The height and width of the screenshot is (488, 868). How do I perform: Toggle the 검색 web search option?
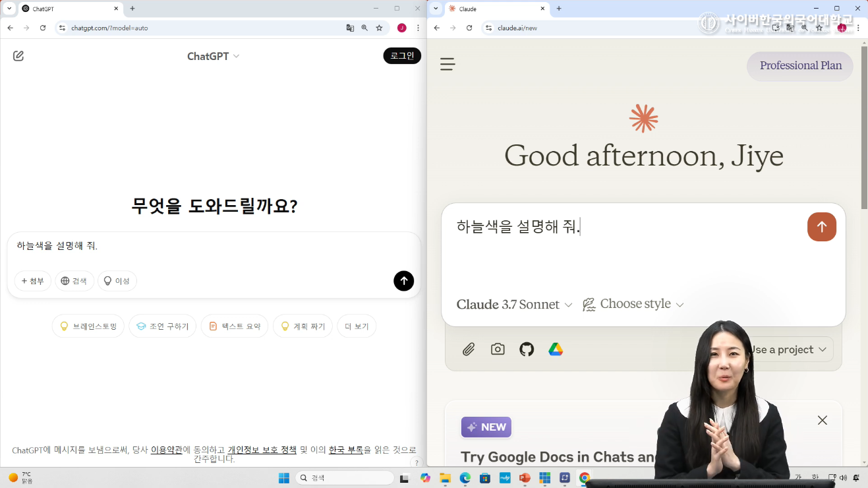click(74, 281)
